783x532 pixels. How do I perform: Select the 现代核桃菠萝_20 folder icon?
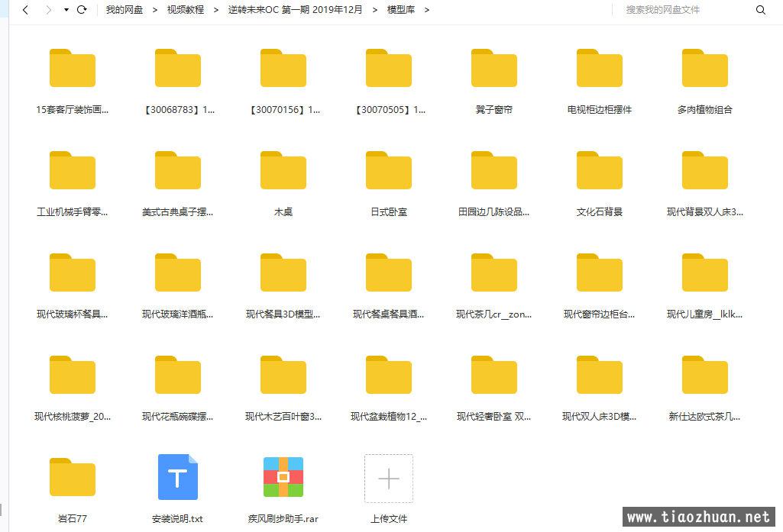tap(73, 375)
